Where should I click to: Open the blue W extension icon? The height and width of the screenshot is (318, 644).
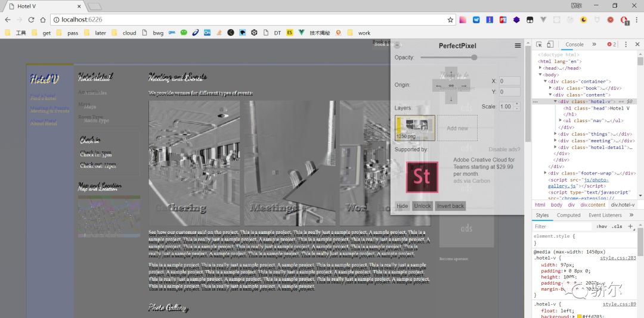476,20
